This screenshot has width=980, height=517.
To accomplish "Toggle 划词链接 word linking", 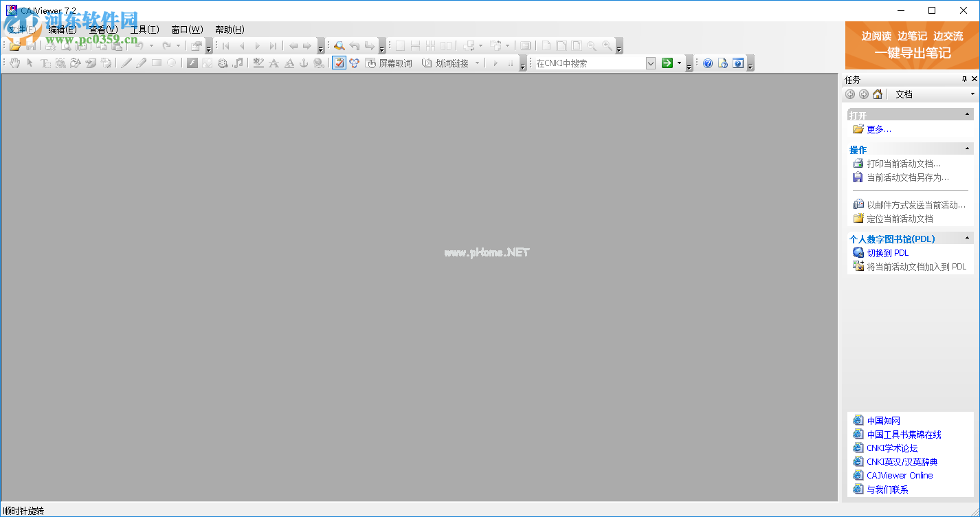I will pos(445,63).
